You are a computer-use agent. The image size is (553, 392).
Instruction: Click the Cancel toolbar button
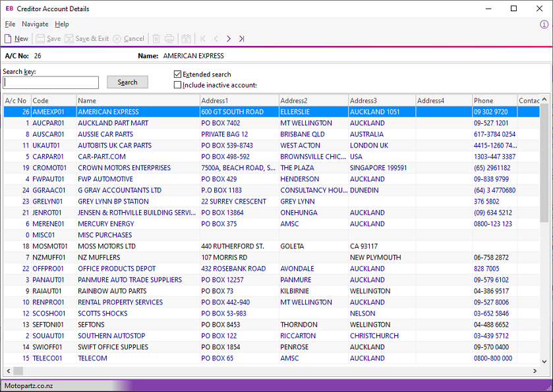pyautogui.click(x=129, y=38)
